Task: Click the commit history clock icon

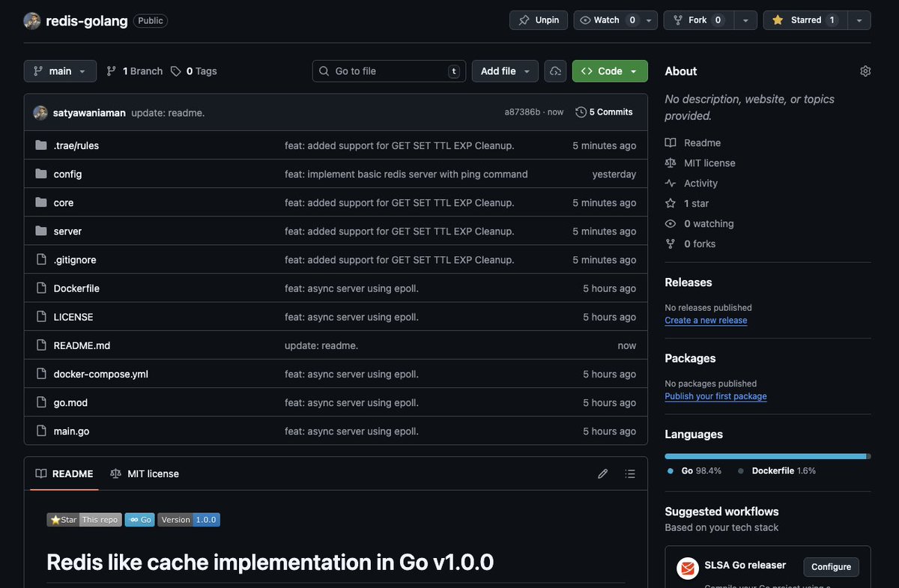Action: point(581,112)
